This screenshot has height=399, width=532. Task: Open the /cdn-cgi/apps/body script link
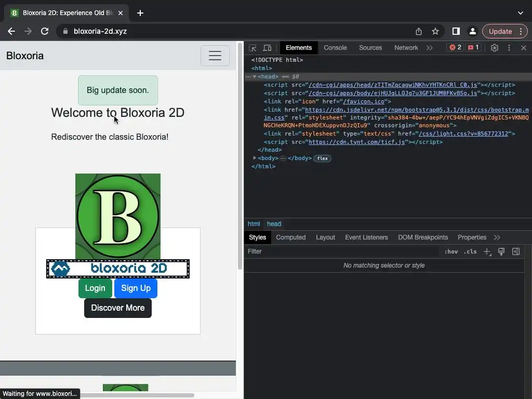393,93
